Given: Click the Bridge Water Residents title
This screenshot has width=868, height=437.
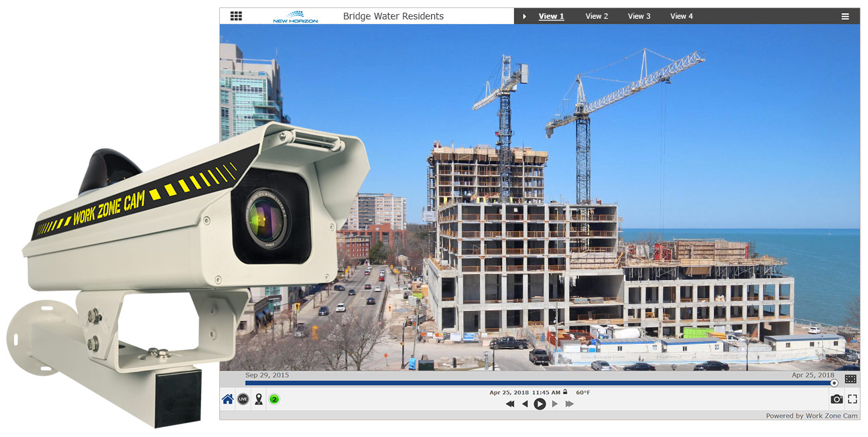Looking at the screenshot, I should tap(393, 16).
